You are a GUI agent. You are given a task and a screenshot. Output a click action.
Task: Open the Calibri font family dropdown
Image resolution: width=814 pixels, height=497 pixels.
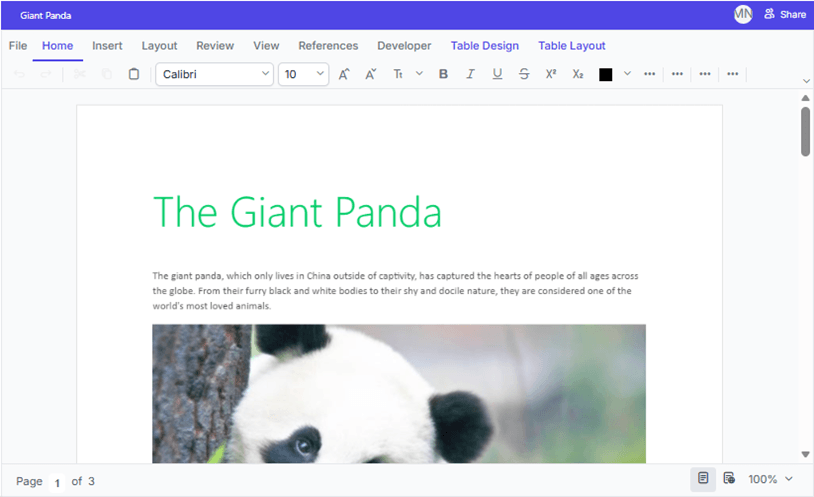click(214, 74)
